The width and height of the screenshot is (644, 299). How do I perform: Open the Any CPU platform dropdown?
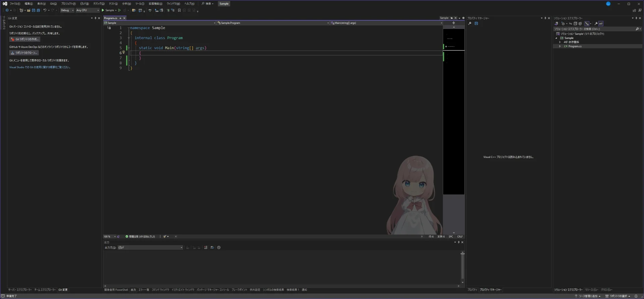tap(88, 10)
